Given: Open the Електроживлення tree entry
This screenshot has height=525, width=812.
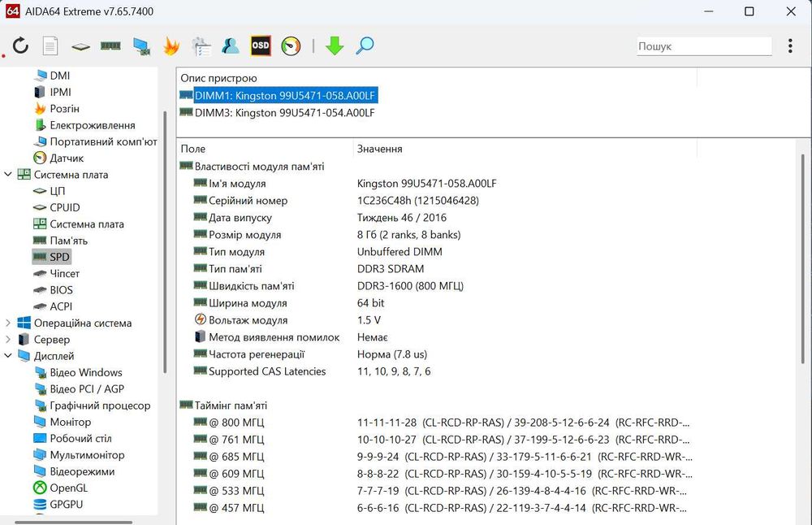Looking at the screenshot, I should [x=93, y=125].
